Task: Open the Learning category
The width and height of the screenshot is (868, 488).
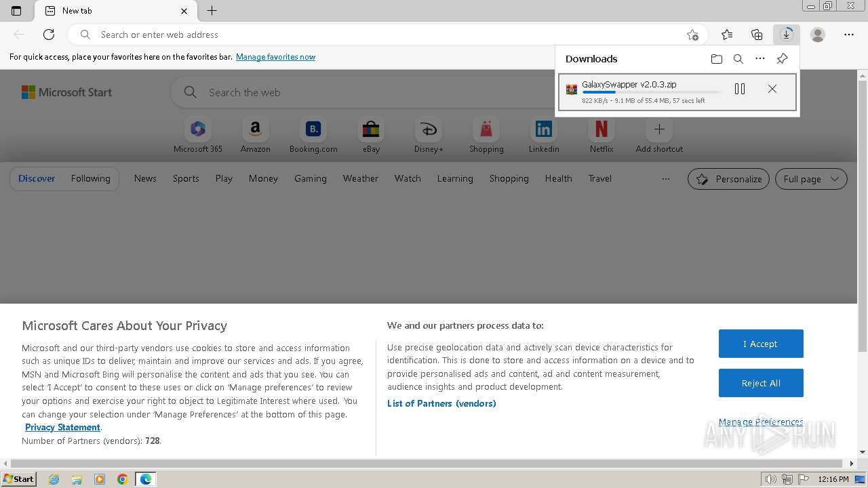Action: (455, 178)
